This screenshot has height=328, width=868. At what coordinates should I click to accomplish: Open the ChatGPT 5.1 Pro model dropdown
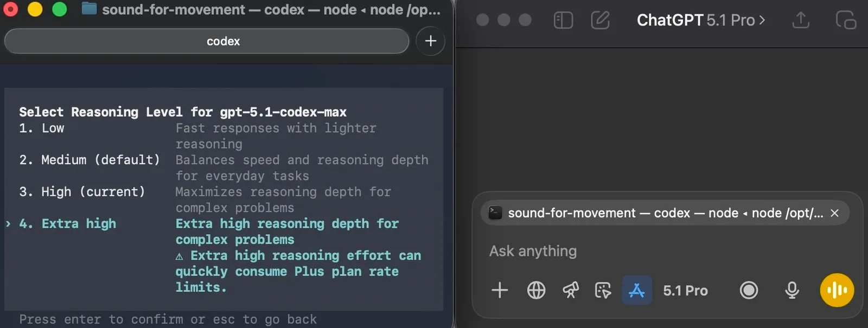tap(701, 20)
